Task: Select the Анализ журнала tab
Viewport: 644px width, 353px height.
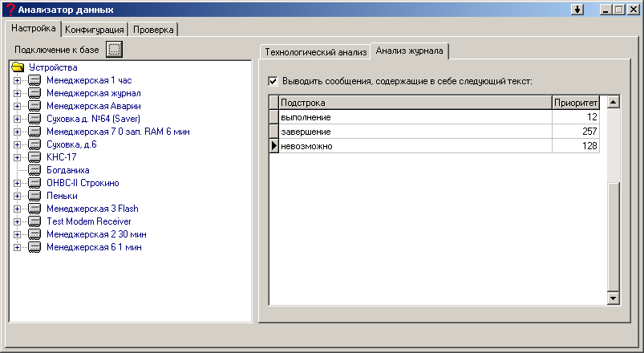Action: click(x=410, y=51)
